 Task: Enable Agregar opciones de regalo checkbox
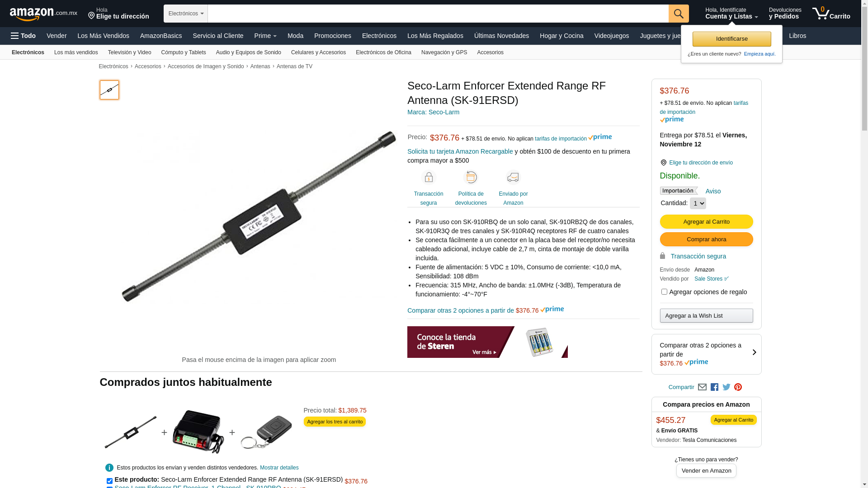664,292
